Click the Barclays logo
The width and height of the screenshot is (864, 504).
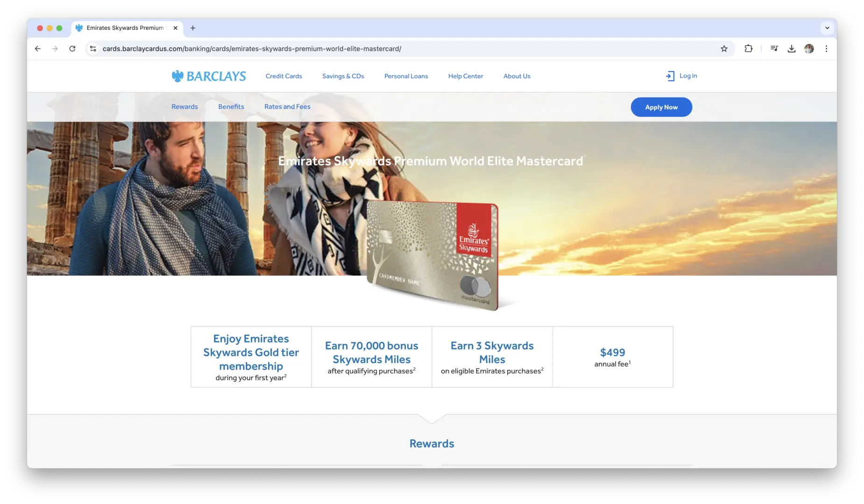pyautogui.click(x=208, y=76)
